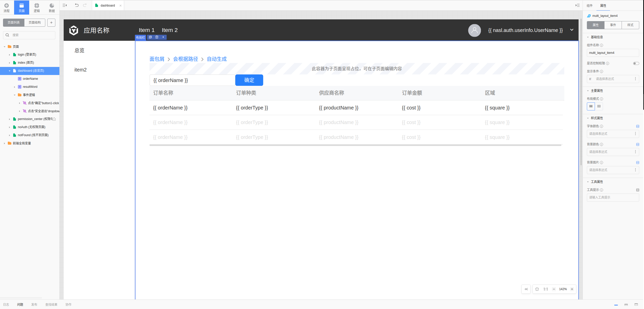The width and height of the screenshot is (644, 309).
Task: Toggle 是否控制权限 switch
Action: [x=636, y=63]
